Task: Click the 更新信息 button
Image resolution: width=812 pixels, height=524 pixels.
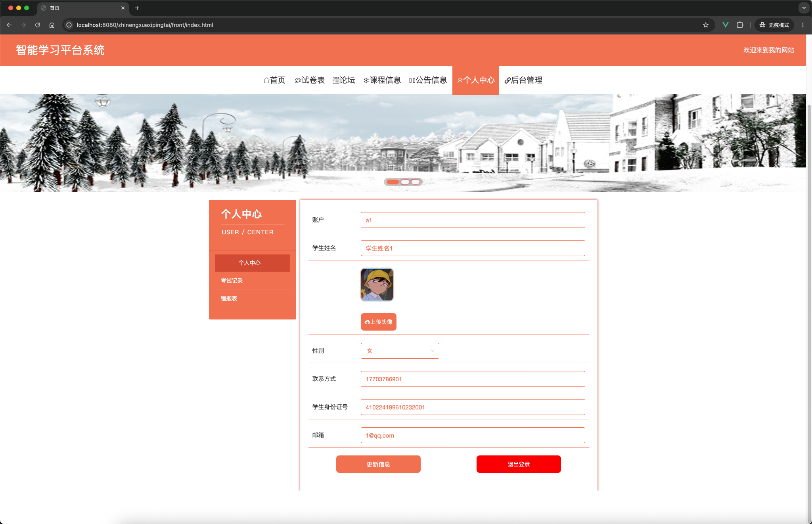Action: pyautogui.click(x=378, y=464)
